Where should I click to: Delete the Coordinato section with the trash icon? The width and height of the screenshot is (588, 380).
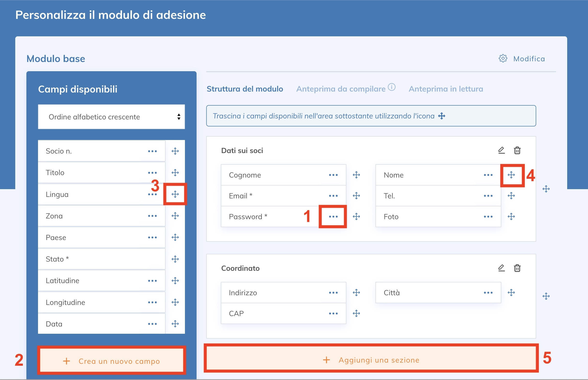coord(517,268)
